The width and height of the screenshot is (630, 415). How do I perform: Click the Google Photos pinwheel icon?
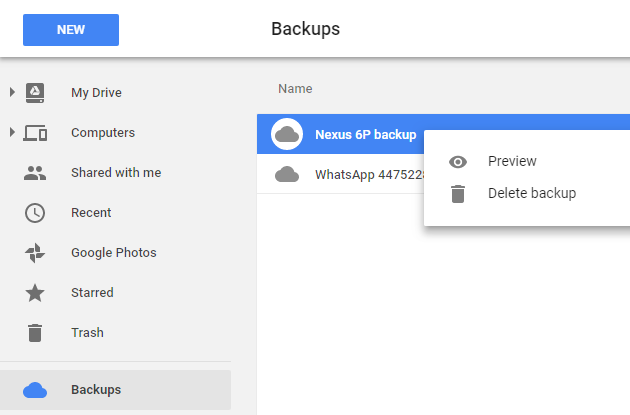[35, 253]
